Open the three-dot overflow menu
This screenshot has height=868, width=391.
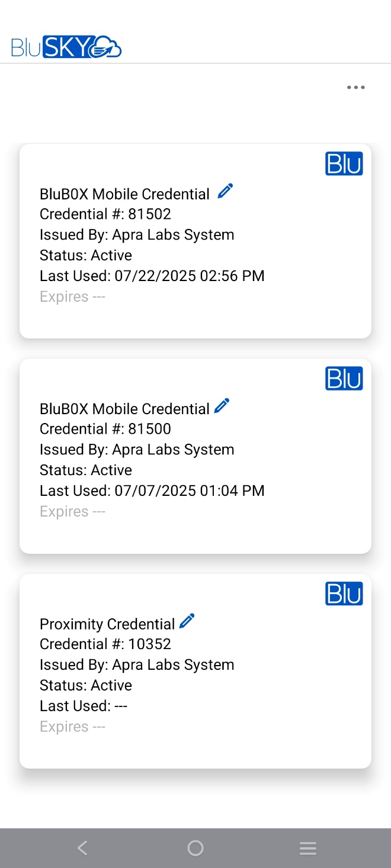click(355, 87)
